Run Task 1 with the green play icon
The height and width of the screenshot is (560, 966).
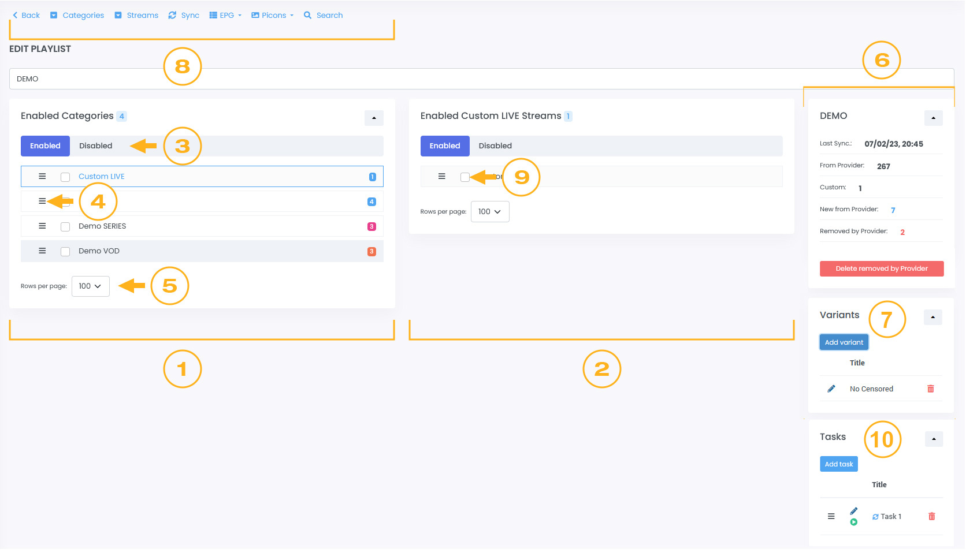pos(853,522)
